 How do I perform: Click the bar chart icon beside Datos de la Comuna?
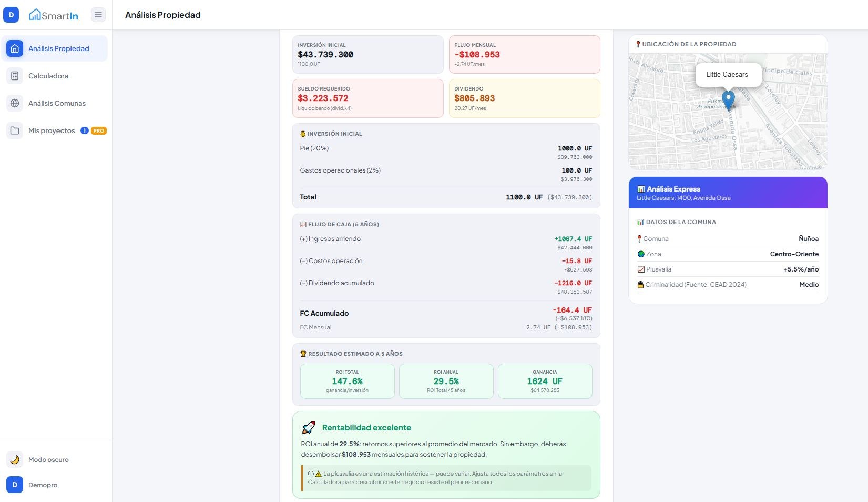[641, 222]
